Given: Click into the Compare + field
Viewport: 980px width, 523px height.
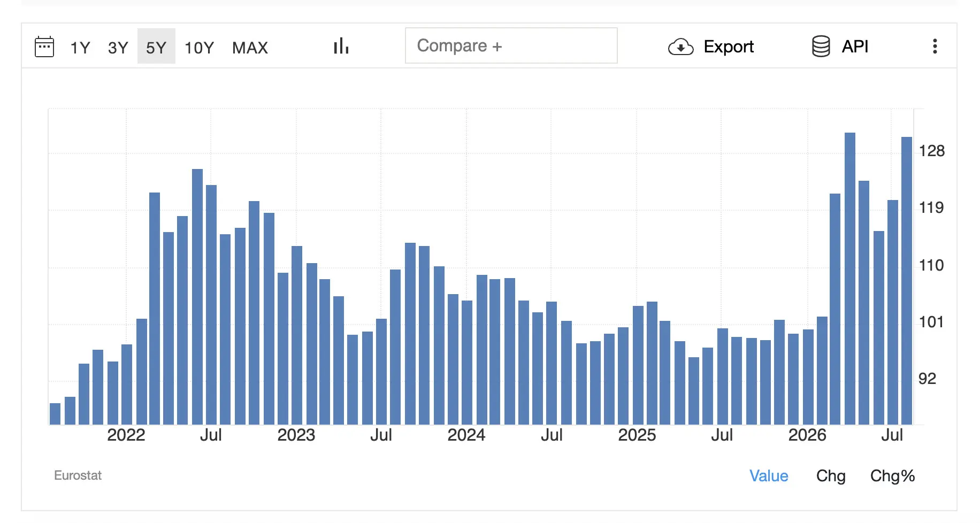Looking at the screenshot, I should tap(511, 45).
